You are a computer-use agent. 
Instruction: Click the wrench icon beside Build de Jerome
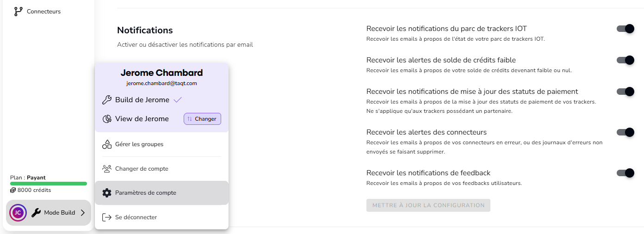point(106,100)
